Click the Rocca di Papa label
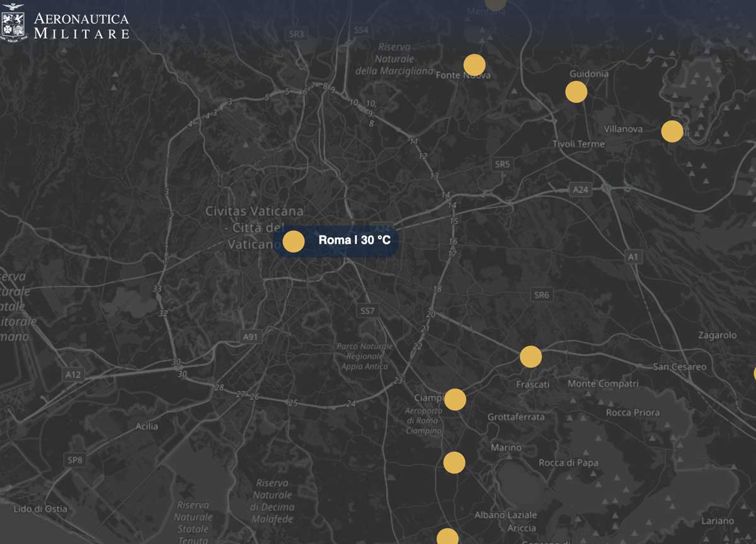Image resolution: width=756 pixels, height=544 pixels. 569,463
